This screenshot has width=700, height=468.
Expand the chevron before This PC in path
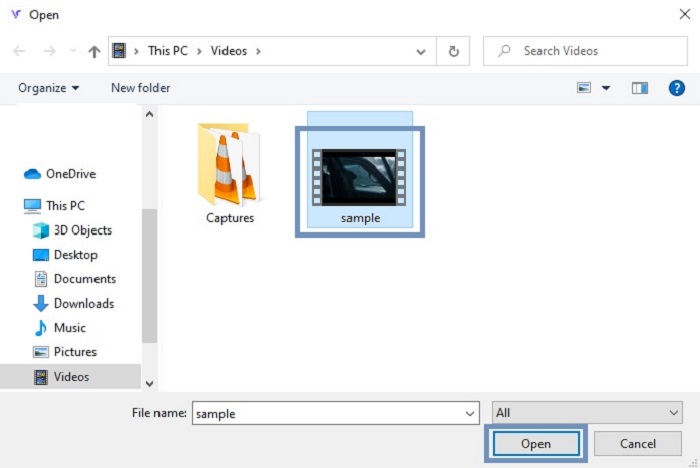point(137,51)
